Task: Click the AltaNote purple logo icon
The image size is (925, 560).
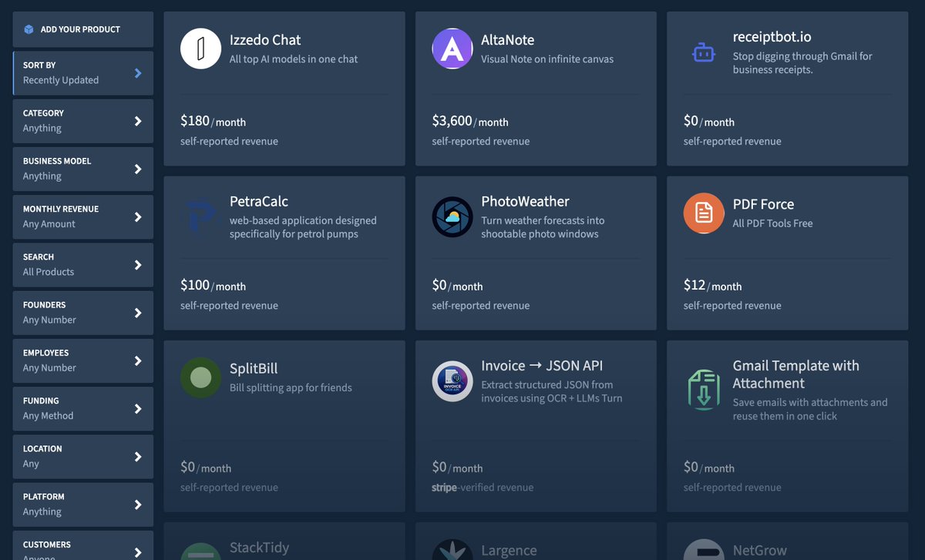Action: coord(452,49)
